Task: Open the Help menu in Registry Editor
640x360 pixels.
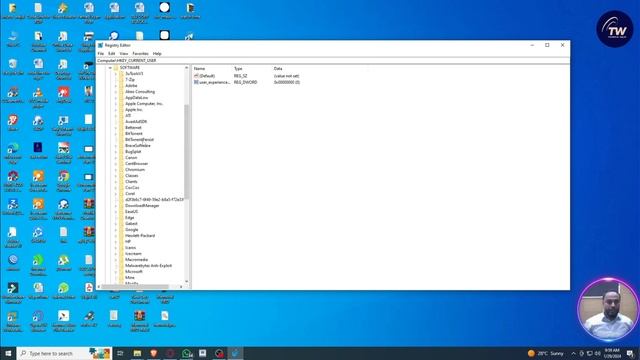Action: tap(157, 53)
